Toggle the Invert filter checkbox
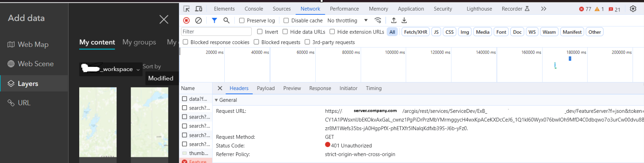The height and width of the screenshot is (163, 644). coord(260,32)
